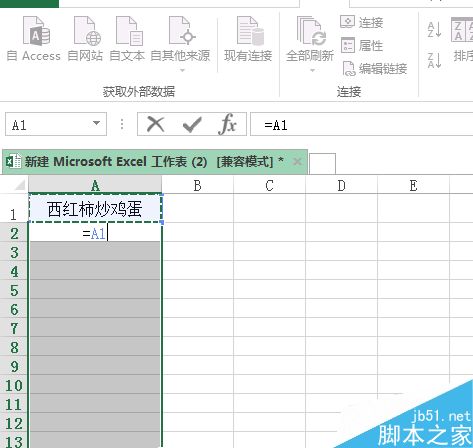Cancel formula entry with X button
This screenshot has height=448, width=473.
pos(155,124)
